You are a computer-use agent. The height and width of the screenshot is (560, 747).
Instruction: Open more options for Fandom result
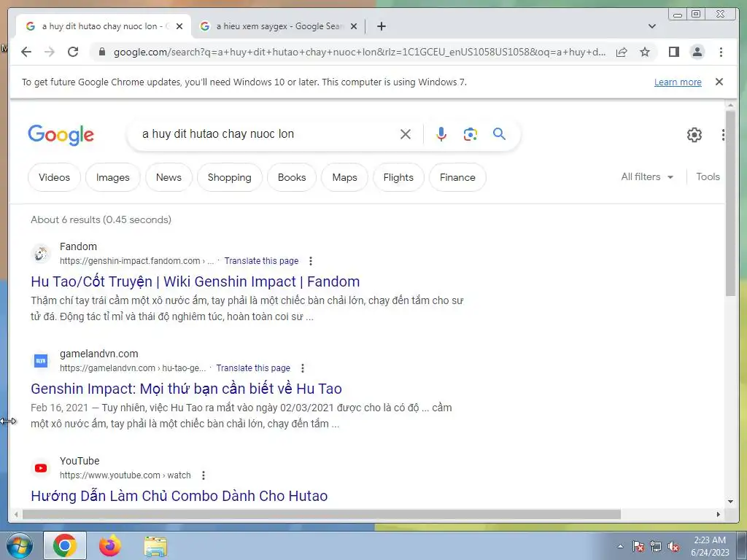(311, 261)
